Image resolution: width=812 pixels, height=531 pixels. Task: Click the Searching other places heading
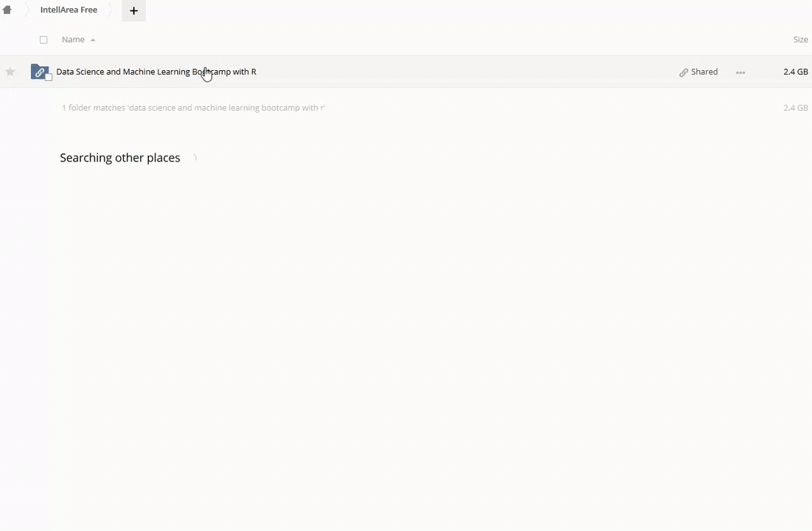pyautogui.click(x=120, y=158)
